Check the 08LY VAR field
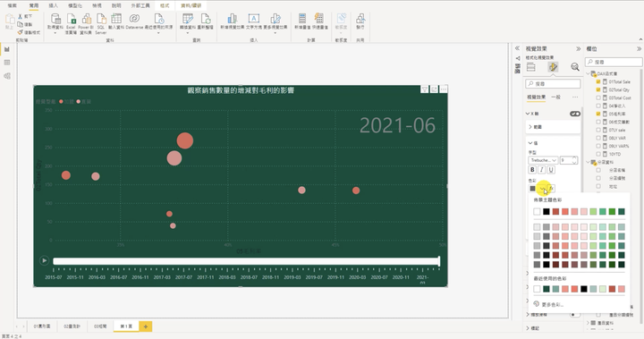Image resolution: width=644 pixels, height=339 pixels. pos(598,138)
